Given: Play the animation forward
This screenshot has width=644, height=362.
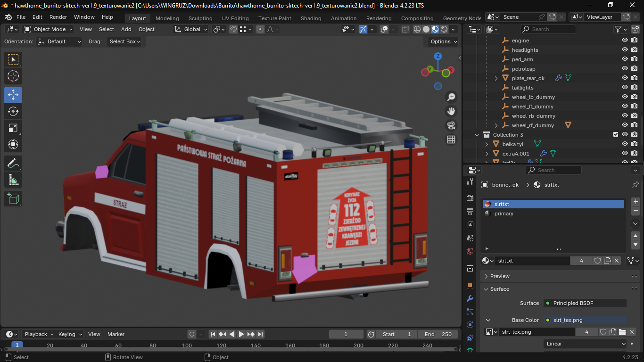Looking at the screenshot, I should pos(241,334).
